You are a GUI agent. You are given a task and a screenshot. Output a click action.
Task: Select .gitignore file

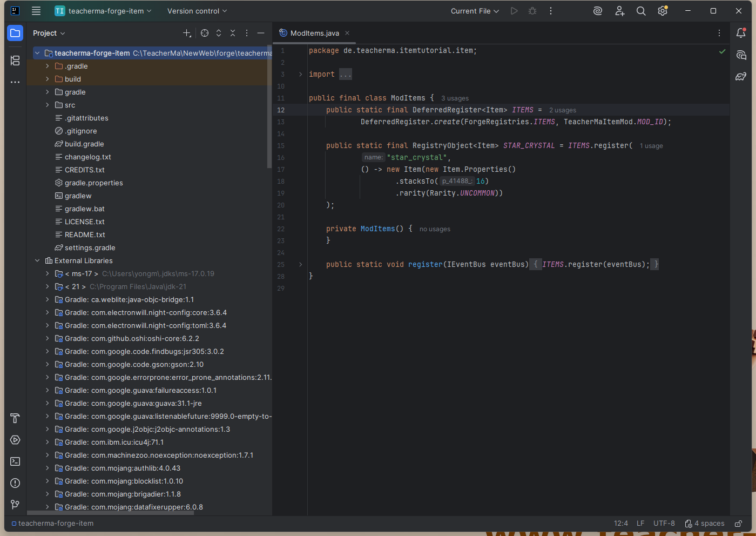click(x=81, y=131)
